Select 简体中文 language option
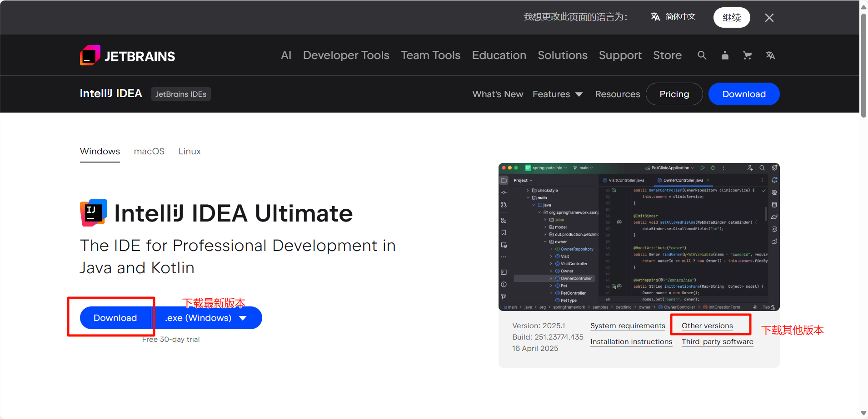 (673, 17)
